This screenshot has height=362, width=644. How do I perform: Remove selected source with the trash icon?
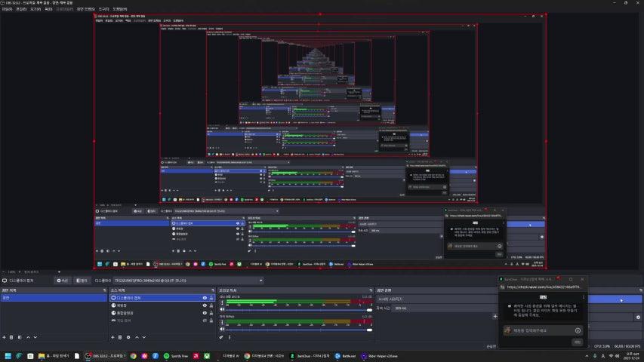tap(120, 337)
